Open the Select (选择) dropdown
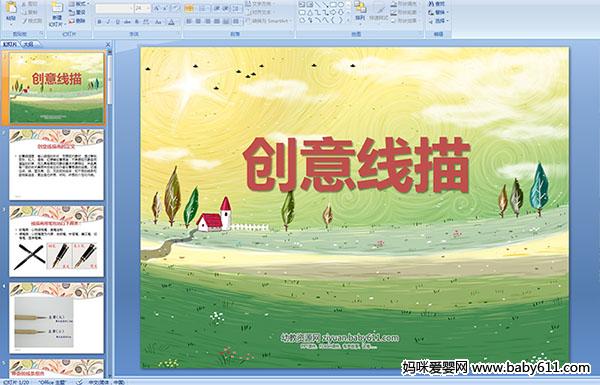This screenshot has width=600, height=385. [x=438, y=21]
